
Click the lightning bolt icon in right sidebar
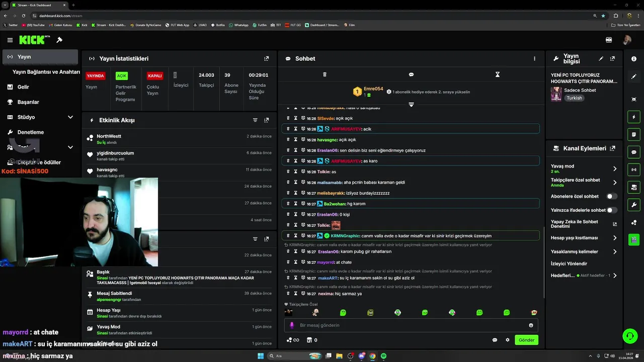[634, 117]
